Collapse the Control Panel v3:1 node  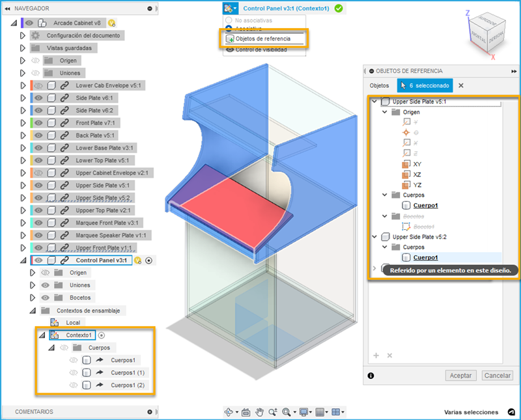coord(23,261)
